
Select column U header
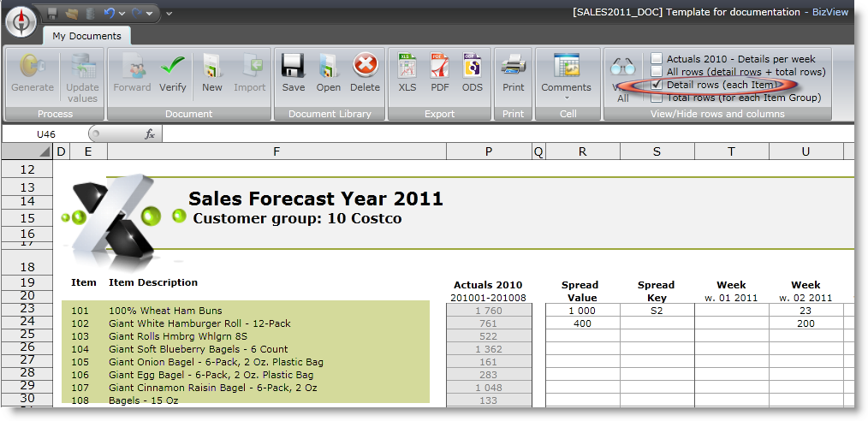click(x=806, y=151)
